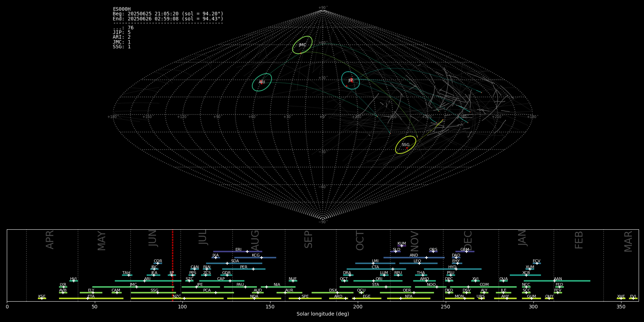Viewport: 644px width, 322px height.
Task: Click the 200 tick on solar longitude axis
Action: 358,307
